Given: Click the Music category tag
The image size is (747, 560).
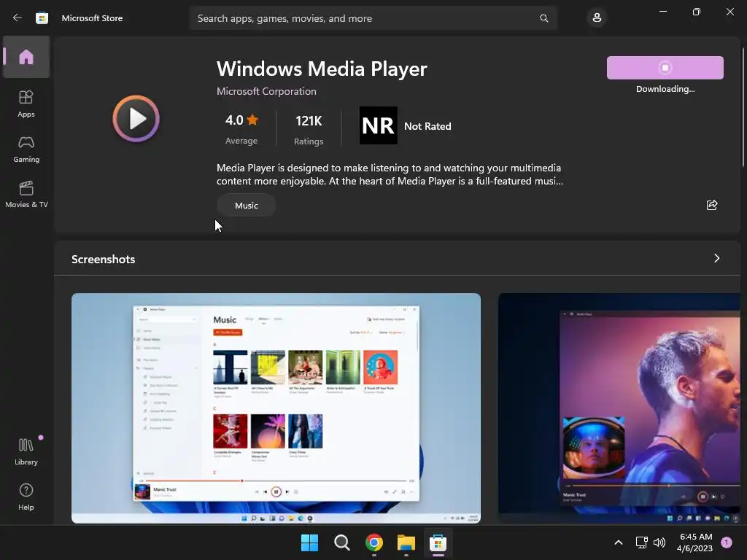Looking at the screenshot, I should [247, 205].
